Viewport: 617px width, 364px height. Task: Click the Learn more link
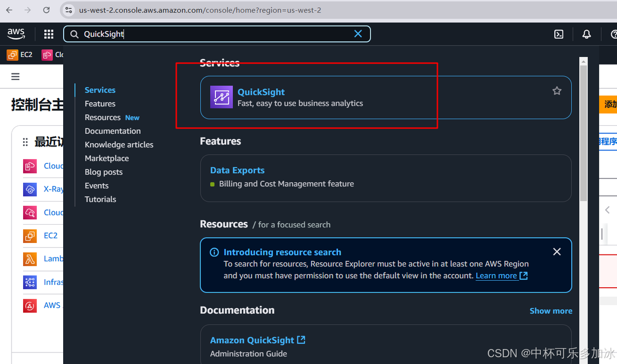(496, 276)
